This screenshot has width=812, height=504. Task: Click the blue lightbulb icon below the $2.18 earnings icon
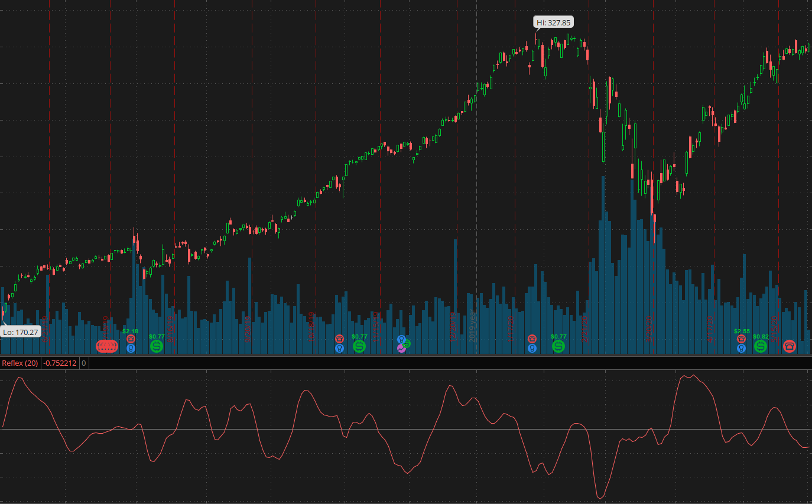click(131, 348)
